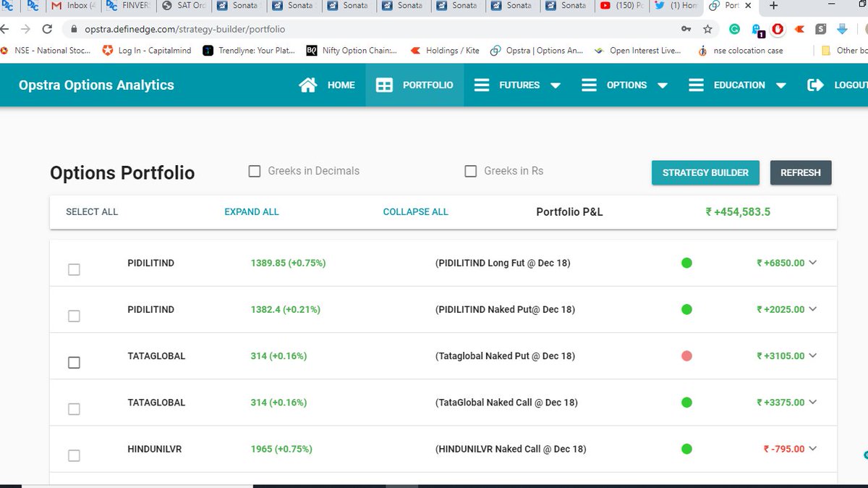The width and height of the screenshot is (868, 488).
Task: Expand HINDUNILVR Naked Call row chevron
Action: pyautogui.click(x=813, y=449)
